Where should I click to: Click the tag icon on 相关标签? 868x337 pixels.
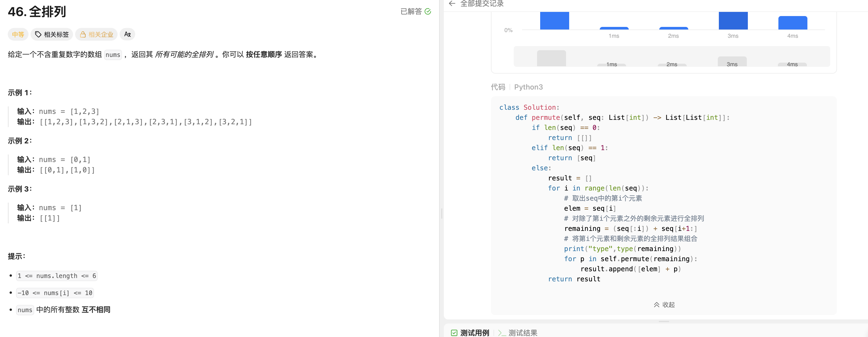(x=38, y=34)
